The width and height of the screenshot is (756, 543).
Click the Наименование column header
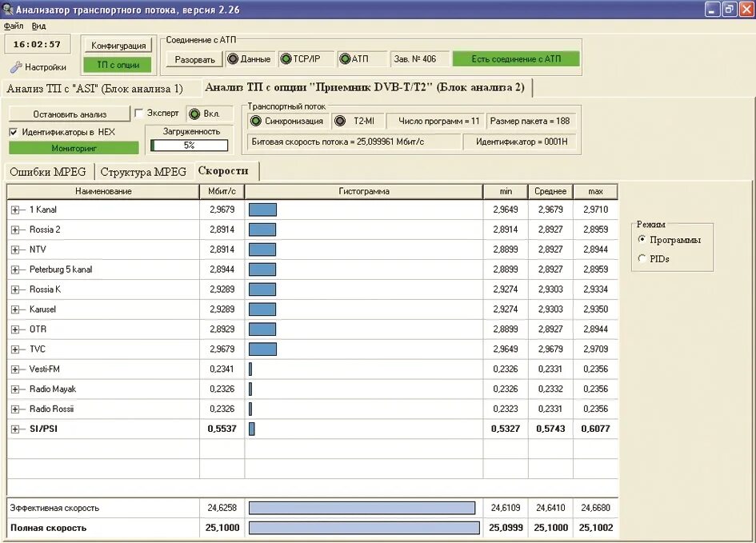tap(103, 191)
